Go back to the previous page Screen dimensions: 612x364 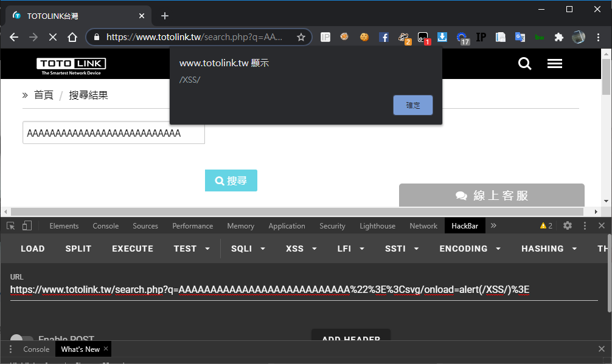(14, 37)
